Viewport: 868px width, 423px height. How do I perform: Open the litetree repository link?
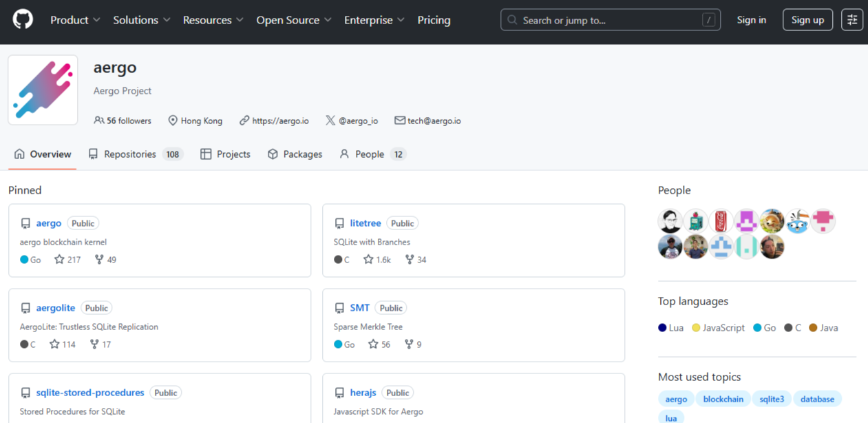pyautogui.click(x=366, y=223)
